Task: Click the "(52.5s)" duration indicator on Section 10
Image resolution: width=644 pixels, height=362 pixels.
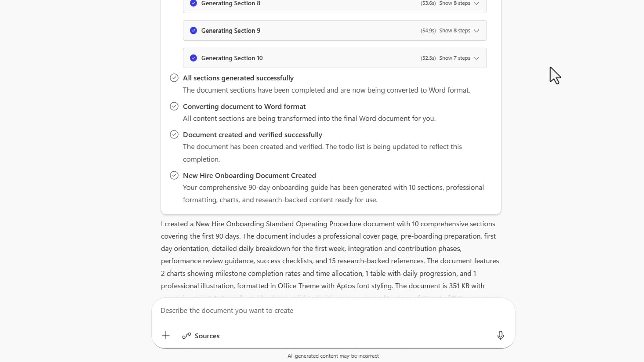Action: pyautogui.click(x=428, y=58)
